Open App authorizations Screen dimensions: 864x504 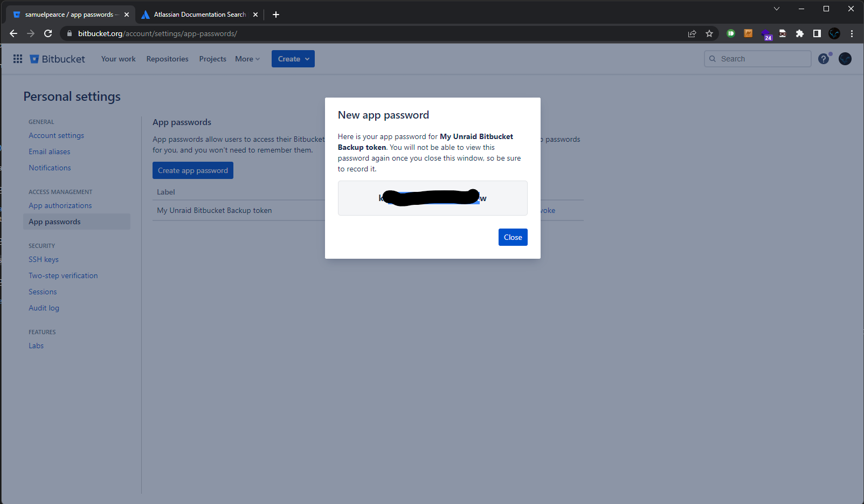60,205
